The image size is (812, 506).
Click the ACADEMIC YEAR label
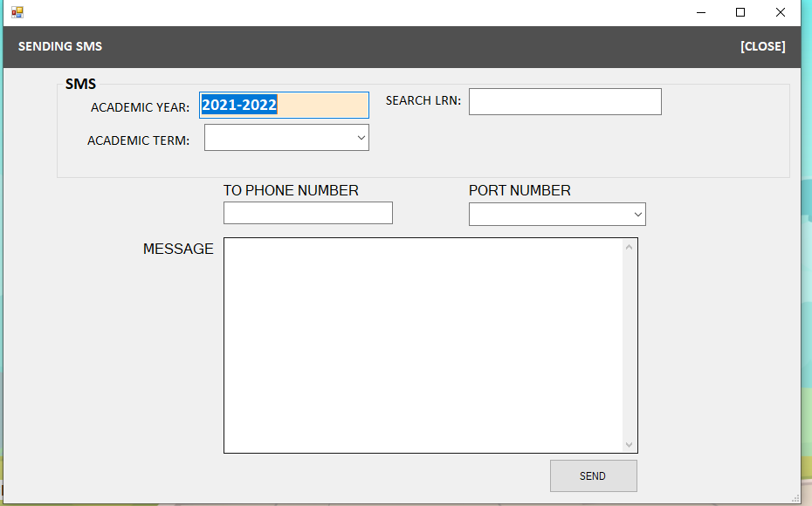(x=140, y=107)
